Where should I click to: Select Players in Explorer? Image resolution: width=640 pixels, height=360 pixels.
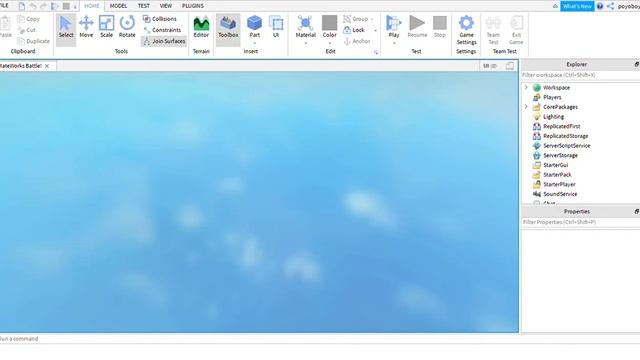[x=552, y=97]
